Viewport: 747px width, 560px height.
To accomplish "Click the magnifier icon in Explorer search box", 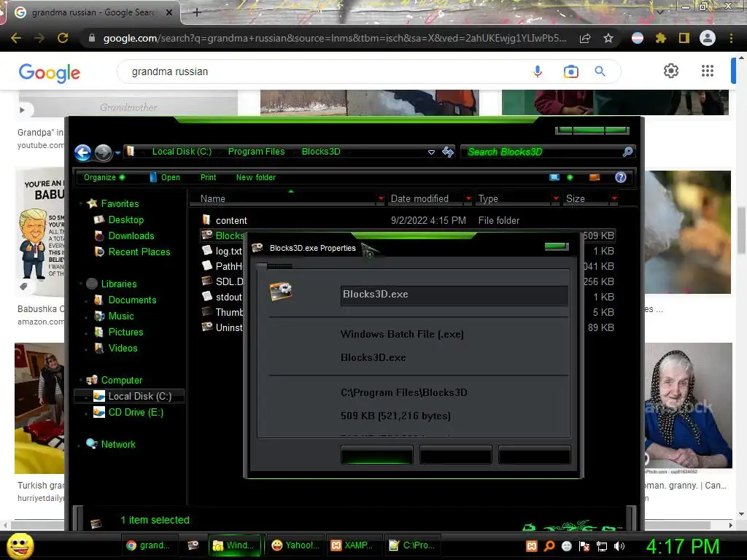I will [628, 152].
